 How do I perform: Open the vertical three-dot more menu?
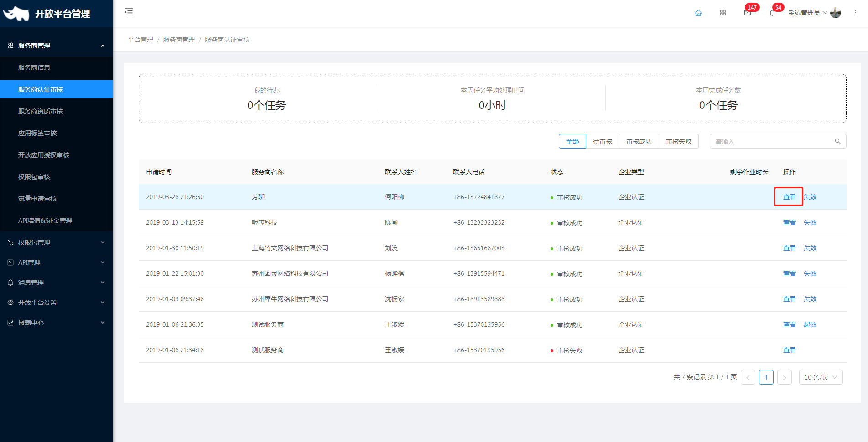click(x=856, y=13)
